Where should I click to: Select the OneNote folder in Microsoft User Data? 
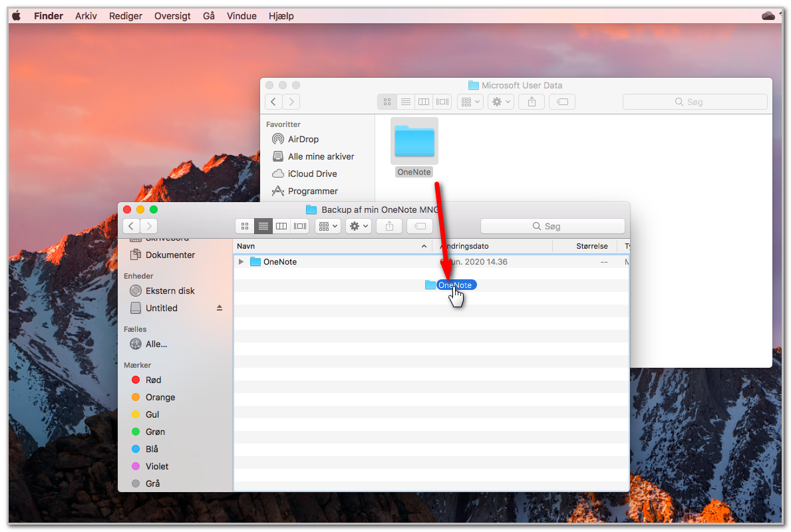[414, 148]
